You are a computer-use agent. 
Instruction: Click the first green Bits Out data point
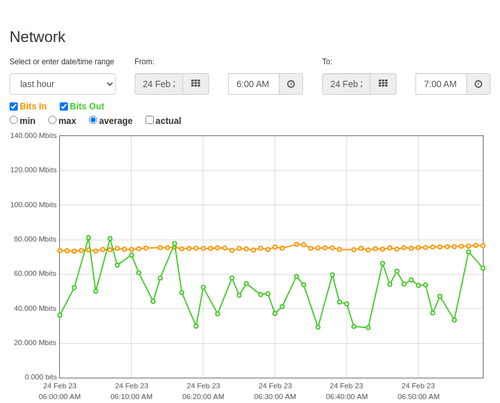60,315
